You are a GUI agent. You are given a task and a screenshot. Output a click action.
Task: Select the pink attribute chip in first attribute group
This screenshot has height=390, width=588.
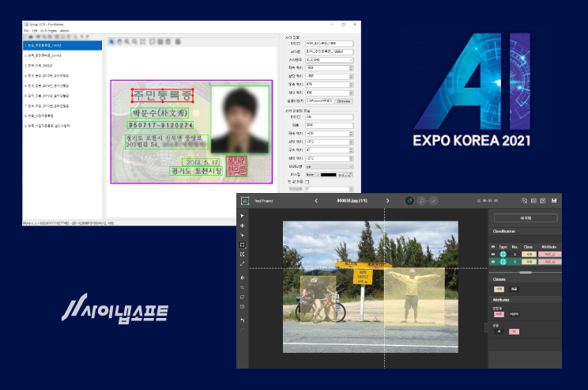pyautogui.click(x=499, y=314)
